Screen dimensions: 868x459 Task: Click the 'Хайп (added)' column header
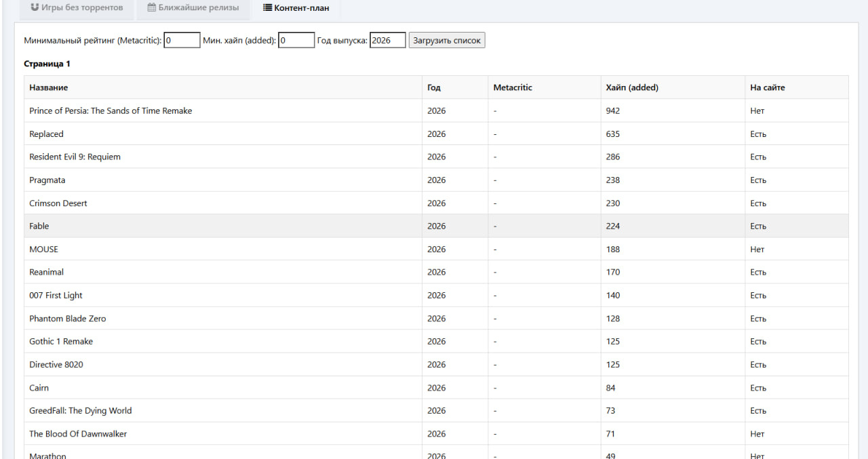click(x=632, y=87)
